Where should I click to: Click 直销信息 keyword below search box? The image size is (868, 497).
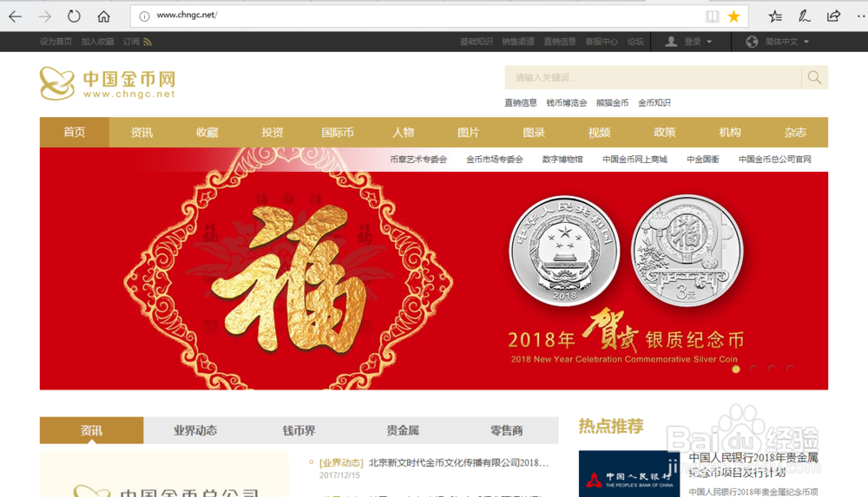(520, 103)
